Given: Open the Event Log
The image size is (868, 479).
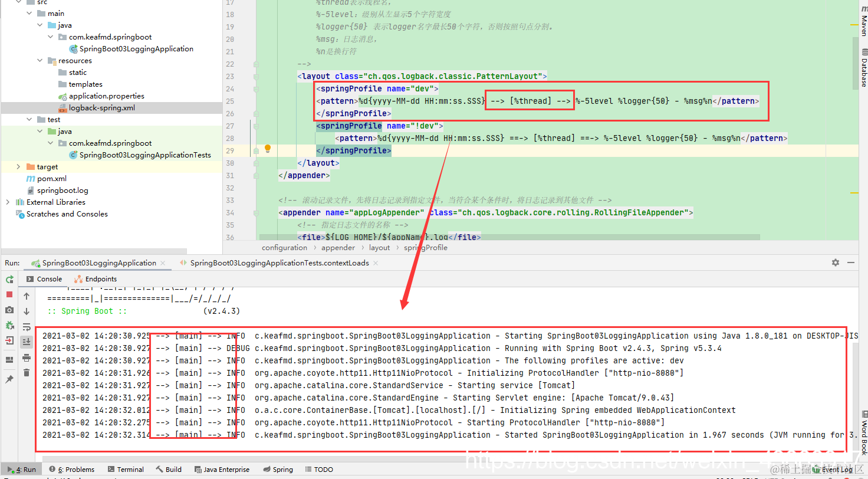Looking at the screenshot, I should 833,470.
